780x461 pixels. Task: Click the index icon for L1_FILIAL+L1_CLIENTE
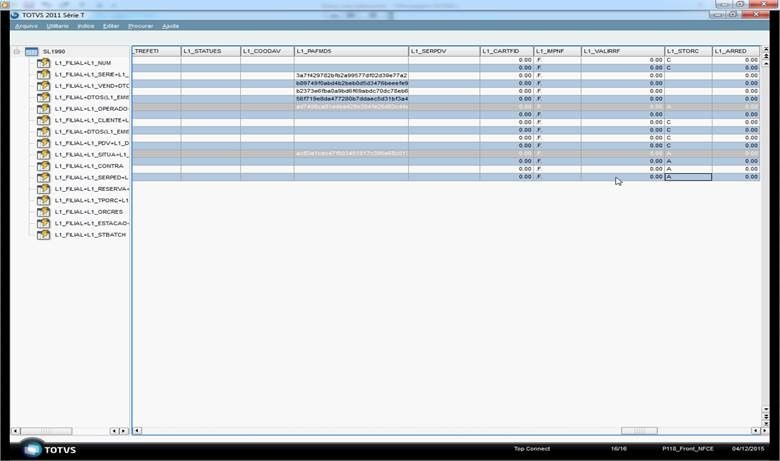[x=43, y=120]
